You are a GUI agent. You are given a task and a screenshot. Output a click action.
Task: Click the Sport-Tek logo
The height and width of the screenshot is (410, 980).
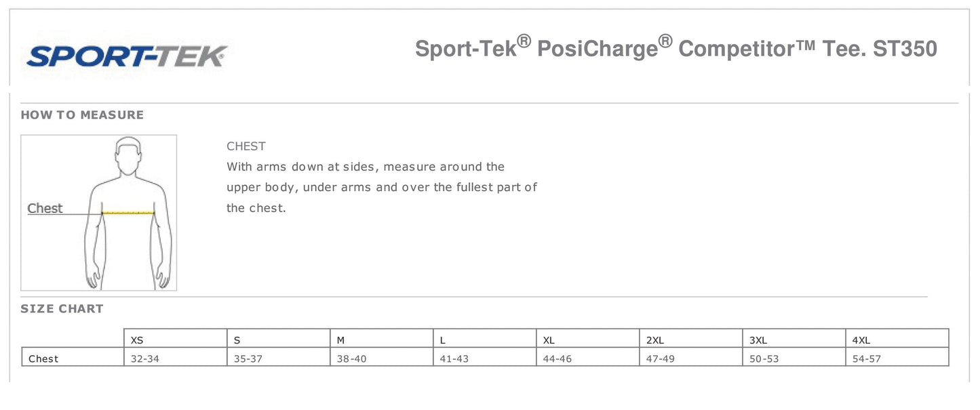click(x=126, y=56)
